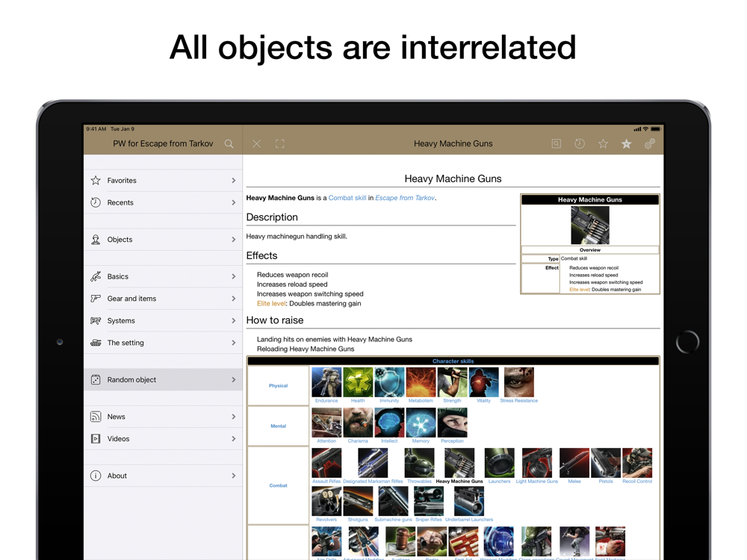
Task: Open the Sniper Rifles skill icon
Action: [429, 502]
